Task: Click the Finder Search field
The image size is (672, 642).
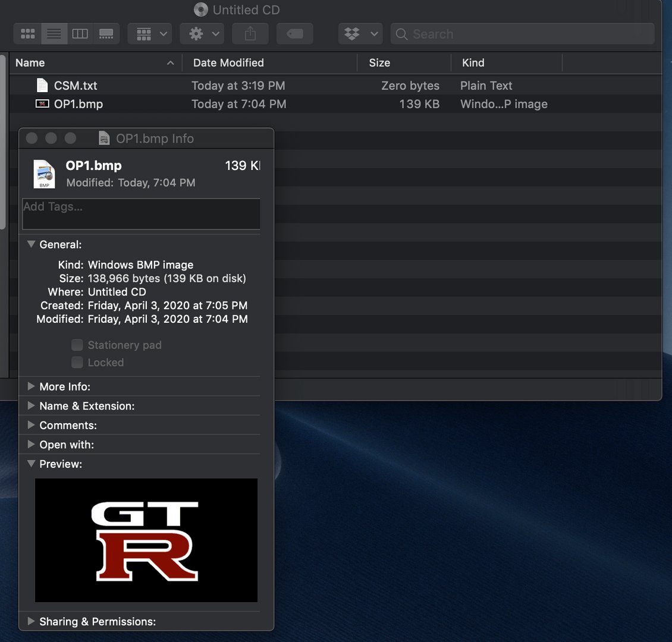Action: (522, 34)
